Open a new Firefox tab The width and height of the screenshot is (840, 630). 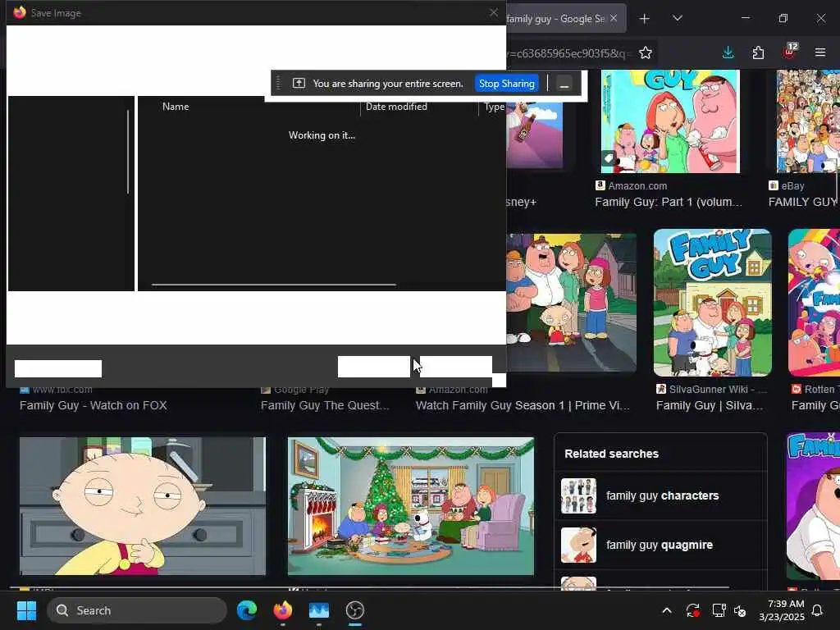(645, 19)
